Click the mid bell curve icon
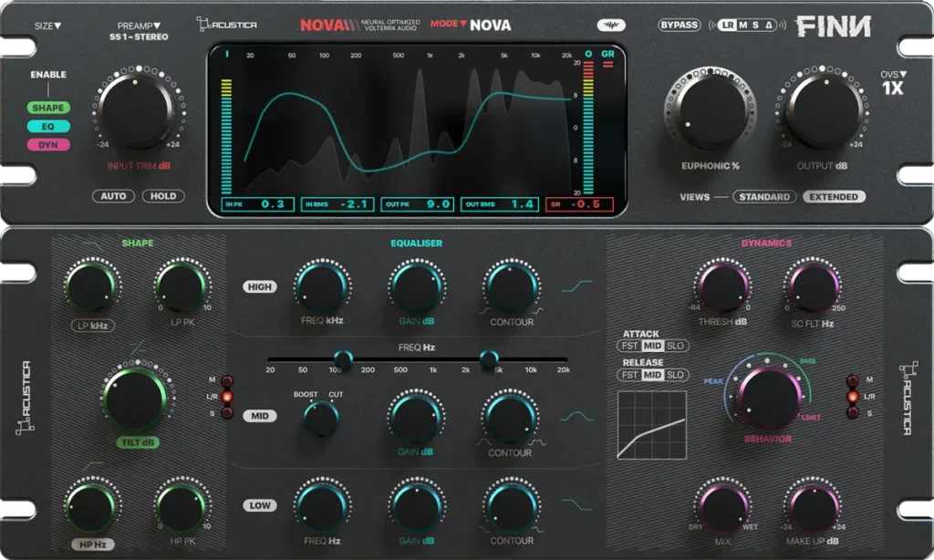 coord(576,416)
